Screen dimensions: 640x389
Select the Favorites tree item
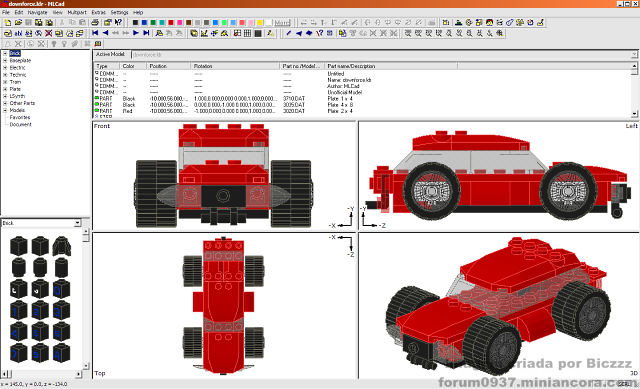tap(20, 117)
